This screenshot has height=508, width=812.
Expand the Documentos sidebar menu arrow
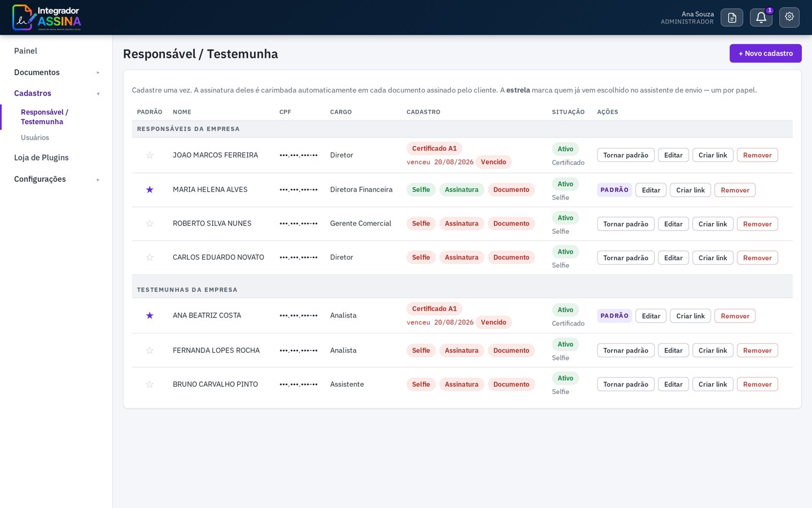click(x=98, y=73)
